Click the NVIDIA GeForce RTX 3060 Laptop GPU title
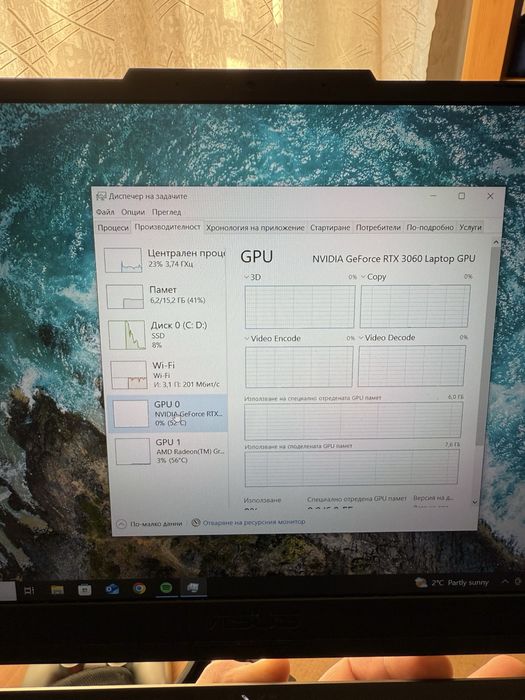 tap(394, 258)
